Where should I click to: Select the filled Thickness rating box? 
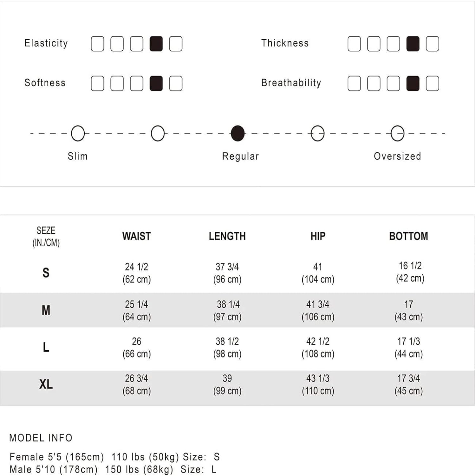pyautogui.click(x=413, y=44)
